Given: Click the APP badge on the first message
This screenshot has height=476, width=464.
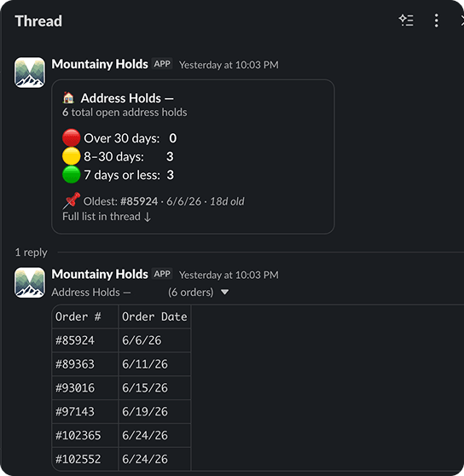Looking at the screenshot, I should coord(162,64).
